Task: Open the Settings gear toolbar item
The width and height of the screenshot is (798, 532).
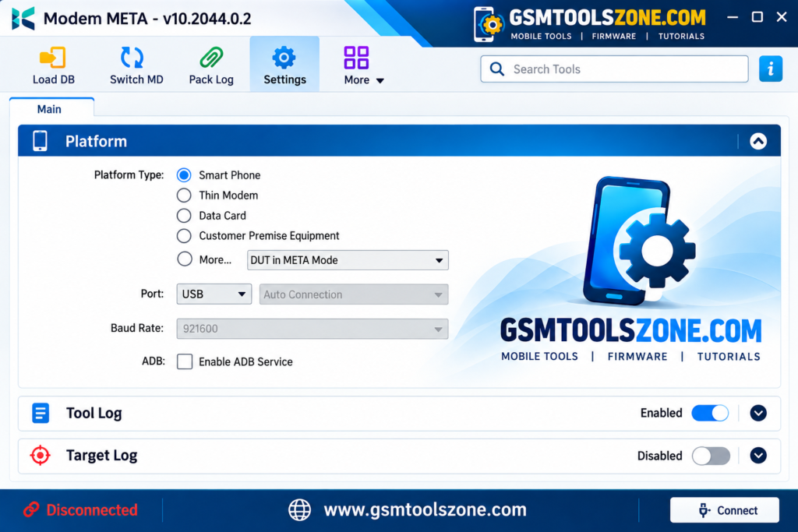Action: pyautogui.click(x=284, y=65)
